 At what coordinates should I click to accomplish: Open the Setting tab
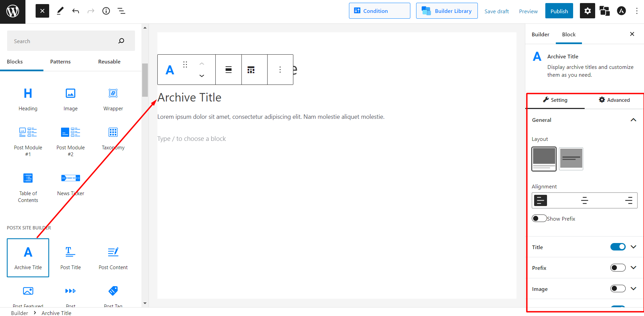555,100
